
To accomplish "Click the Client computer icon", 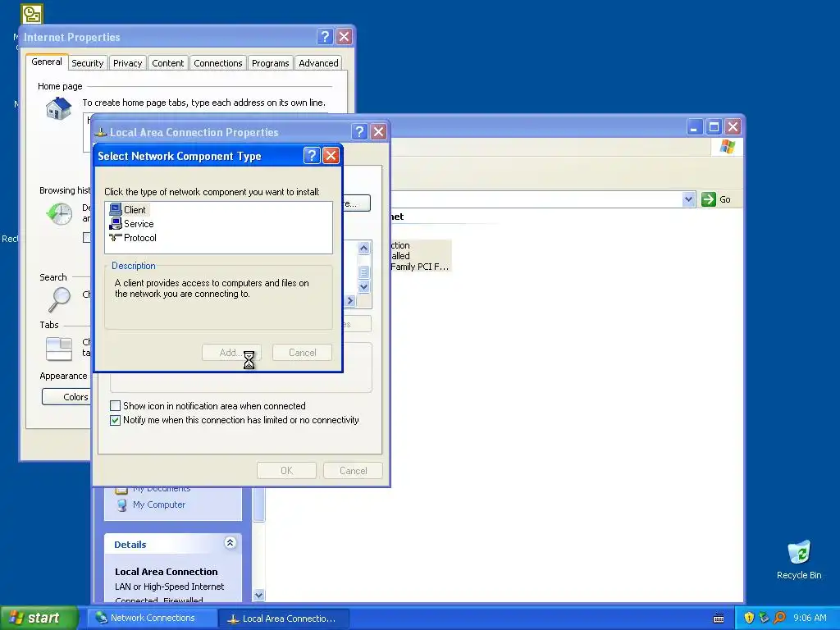I will tap(115, 209).
